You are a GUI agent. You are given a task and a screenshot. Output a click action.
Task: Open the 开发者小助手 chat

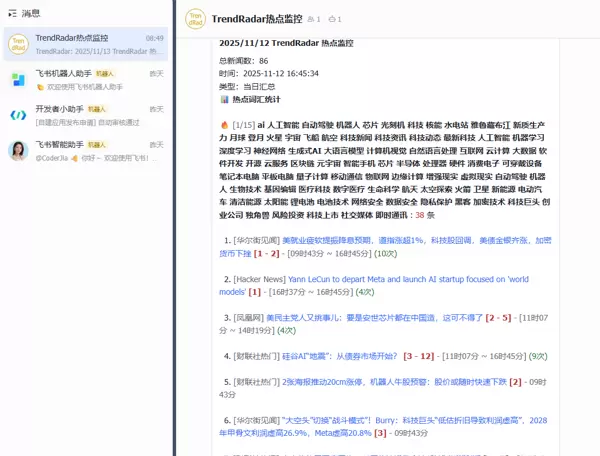pos(86,115)
